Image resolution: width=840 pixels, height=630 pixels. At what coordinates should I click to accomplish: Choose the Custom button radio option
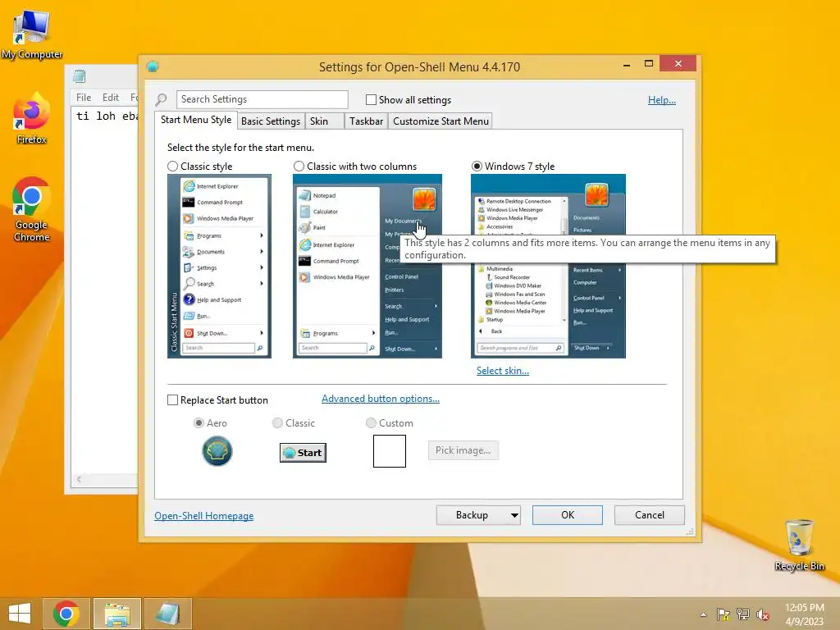tap(371, 423)
